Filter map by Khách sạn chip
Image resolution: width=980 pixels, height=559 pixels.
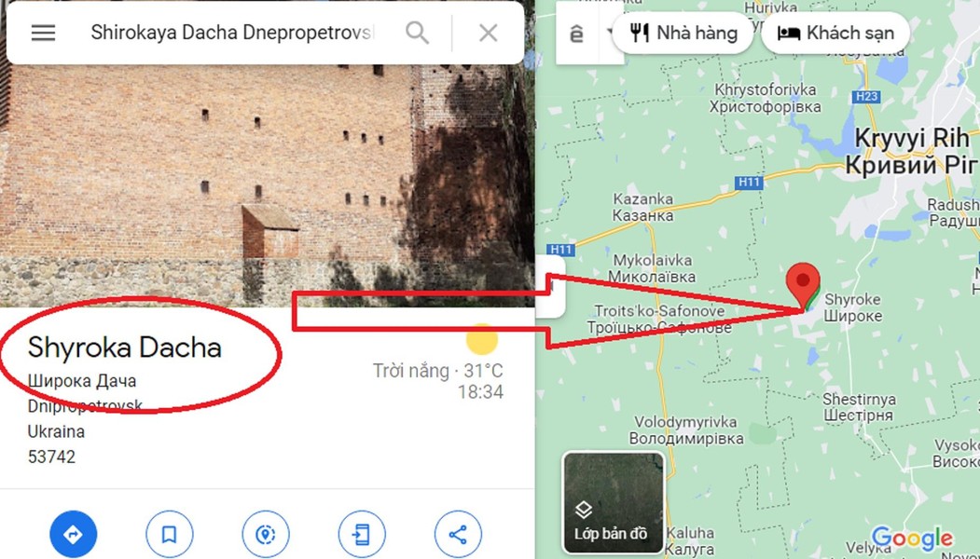[835, 33]
